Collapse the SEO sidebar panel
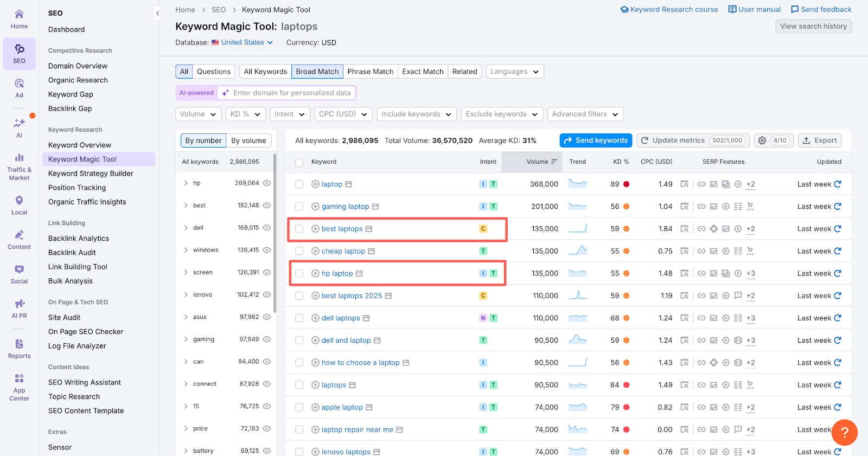This screenshot has height=456, width=868. [157, 13]
